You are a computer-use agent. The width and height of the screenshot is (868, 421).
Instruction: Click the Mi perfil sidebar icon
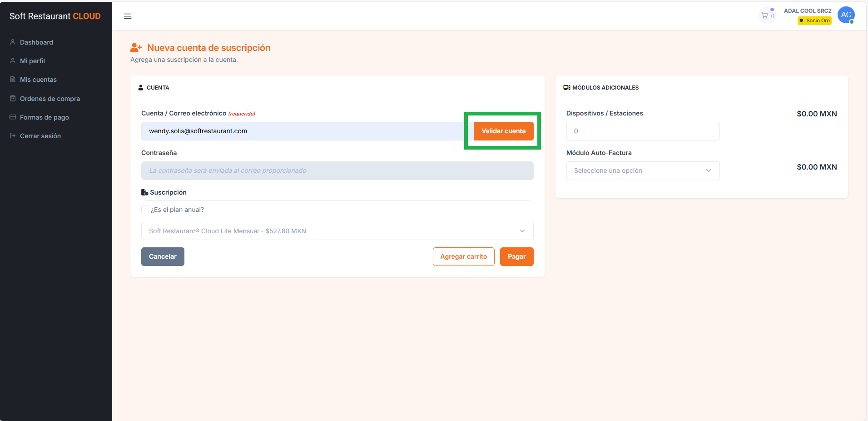coord(13,60)
